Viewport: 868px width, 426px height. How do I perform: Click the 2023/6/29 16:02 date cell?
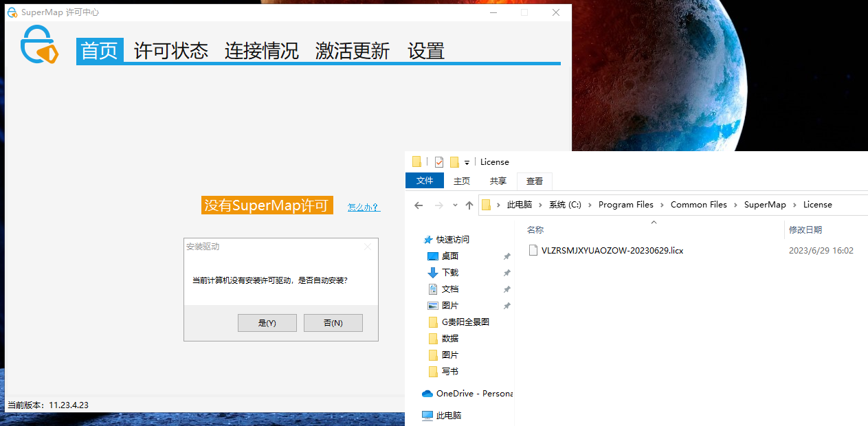pos(821,251)
